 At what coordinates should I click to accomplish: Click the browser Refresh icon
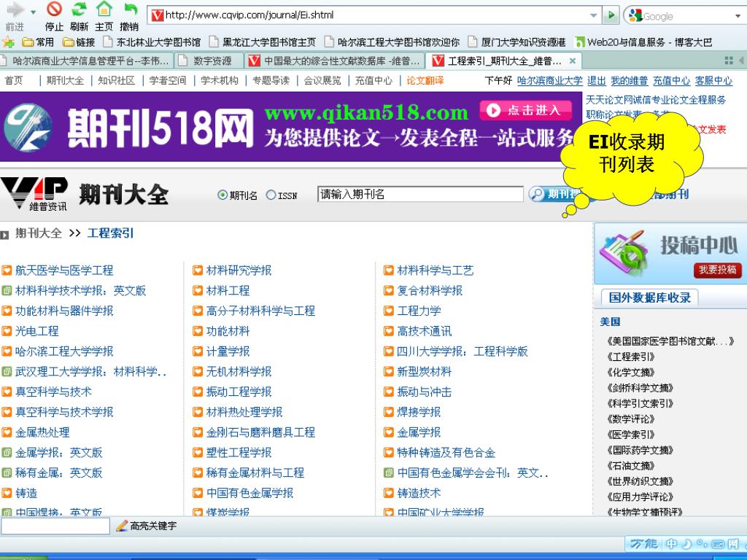tap(79, 9)
